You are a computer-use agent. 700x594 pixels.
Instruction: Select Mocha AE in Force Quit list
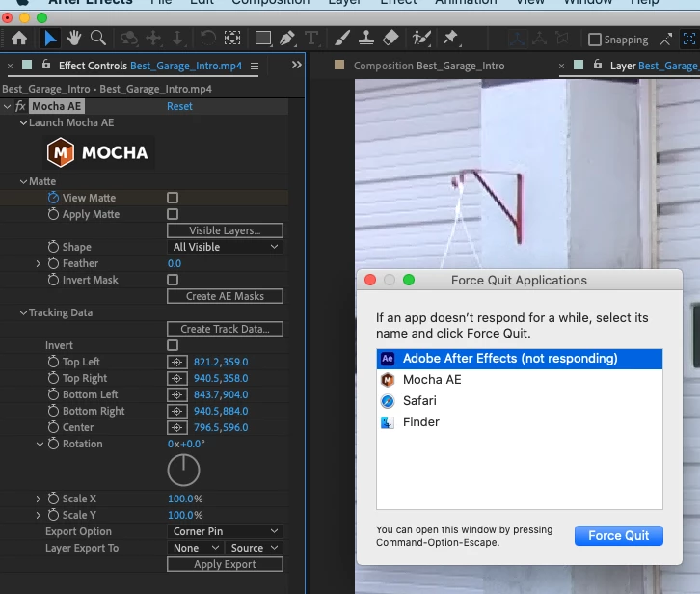click(519, 380)
